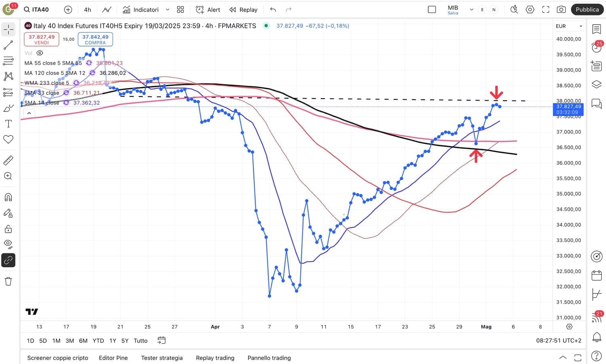The width and height of the screenshot is (606, 364).
Task: Click the COMPRA buy price button
Action: pyautogui.click(x=95, y=39)
